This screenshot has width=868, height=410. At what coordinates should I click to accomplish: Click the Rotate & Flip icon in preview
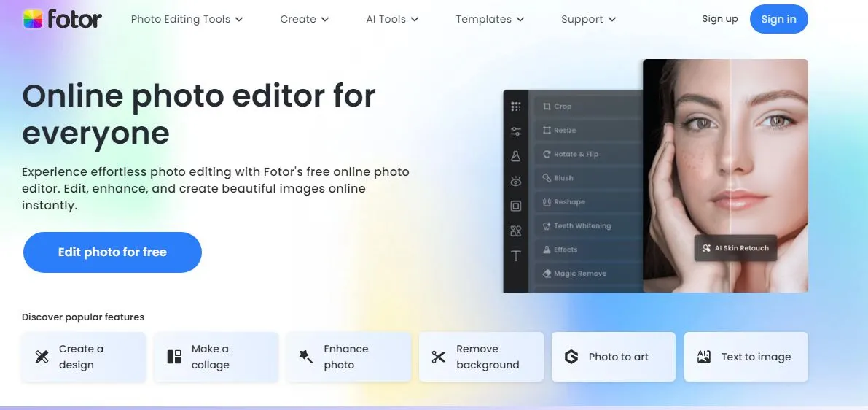[x=547, y=154]
